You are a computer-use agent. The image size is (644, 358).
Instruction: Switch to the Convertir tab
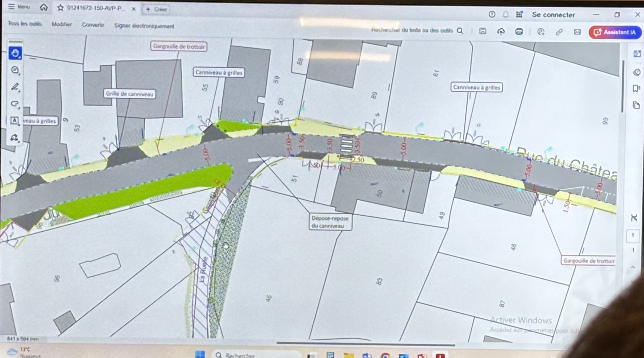coord(93,25)
